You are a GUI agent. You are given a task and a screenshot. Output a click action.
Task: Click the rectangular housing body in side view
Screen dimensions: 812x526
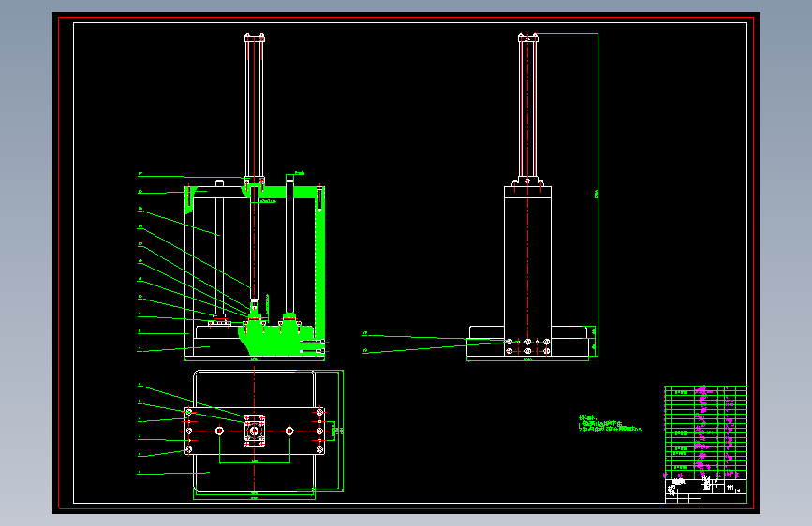click(x=527, y=270)
